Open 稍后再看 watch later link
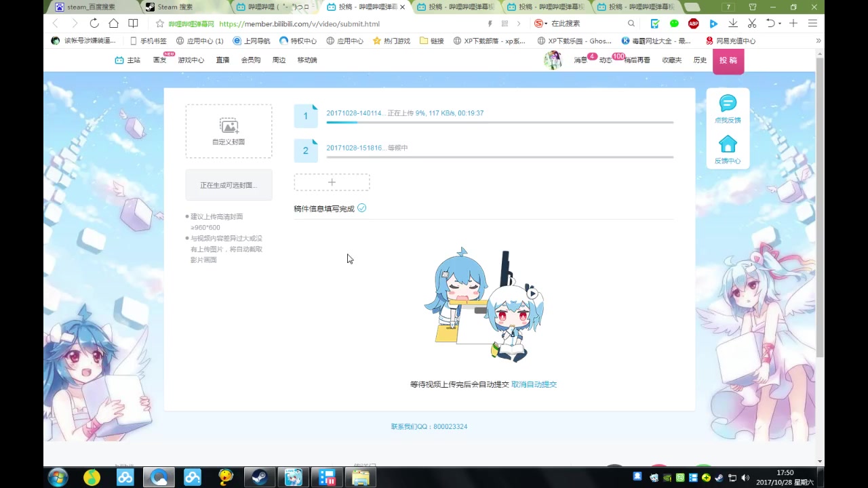The height and width of the screenshot is (488, 868). click(637, 60)
